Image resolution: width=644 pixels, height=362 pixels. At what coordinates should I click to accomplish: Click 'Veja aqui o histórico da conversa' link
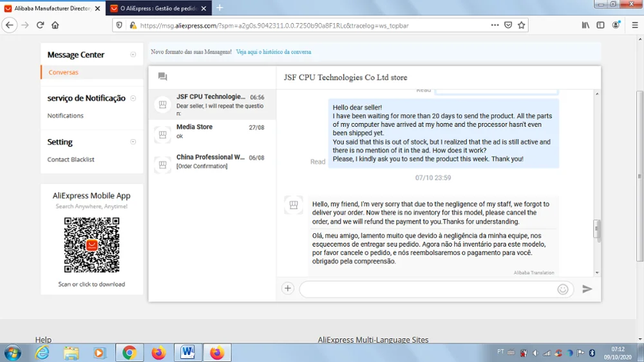(x=274, y=52)
